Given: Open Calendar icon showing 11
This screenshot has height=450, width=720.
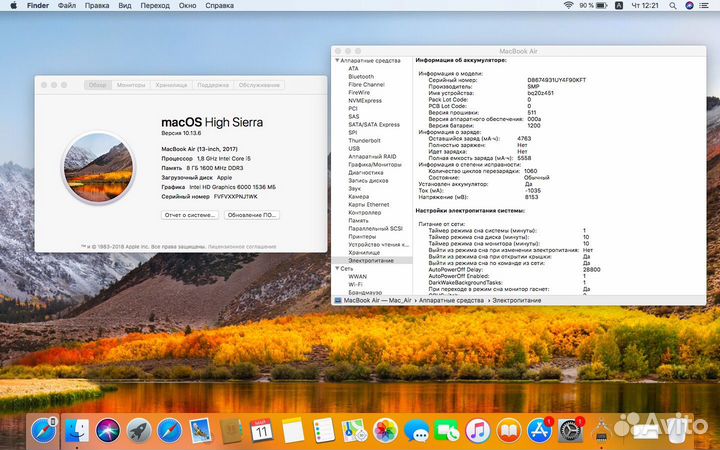Looking at the screenshot, I should click(262, 431).
